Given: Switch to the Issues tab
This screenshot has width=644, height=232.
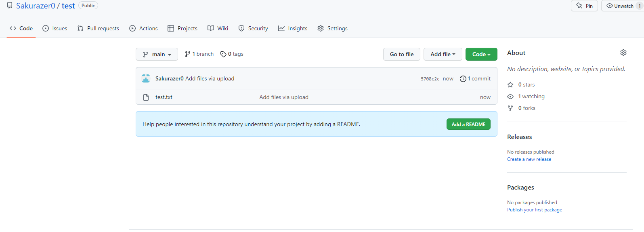Looking at the screenshot, I should 55,28.
